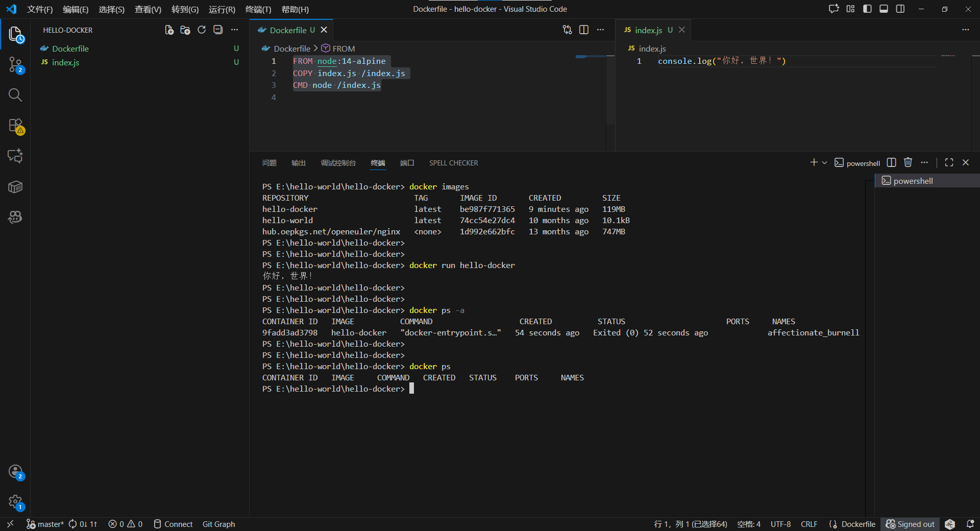Image resolution: width=980 pixels, height=531 pixels.
Task: Split the Dockerfile editor right
Action: [x=584, y=30]
